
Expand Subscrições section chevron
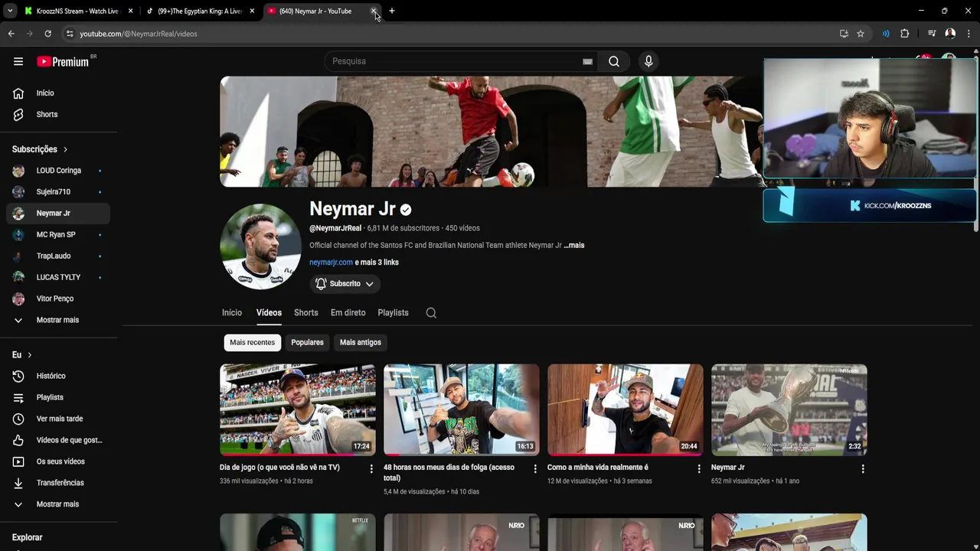coord(65,150)
